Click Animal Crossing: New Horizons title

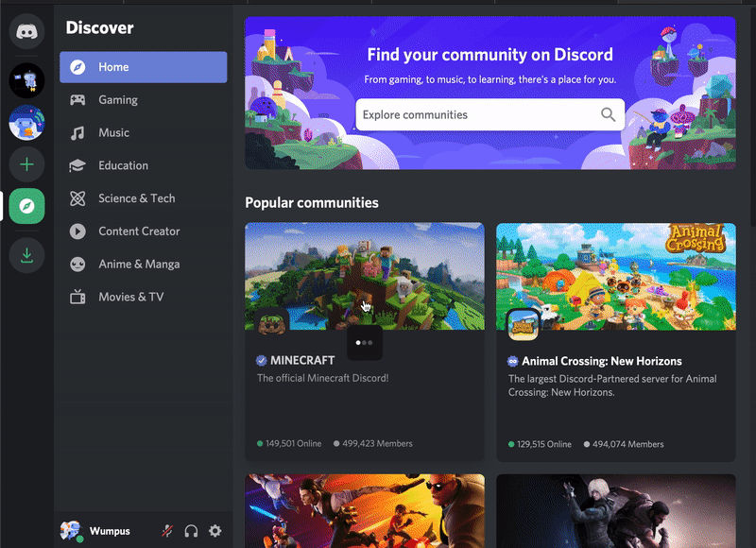(602, 361)
